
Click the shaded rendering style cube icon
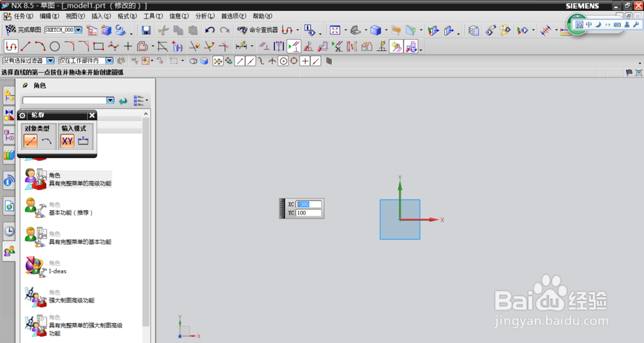click(x=375, y=30)
